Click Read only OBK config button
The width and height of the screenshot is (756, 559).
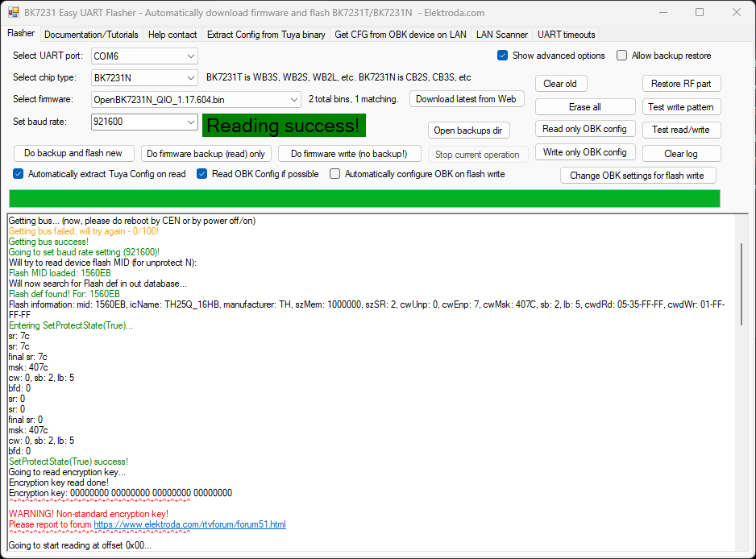[585, 129]
